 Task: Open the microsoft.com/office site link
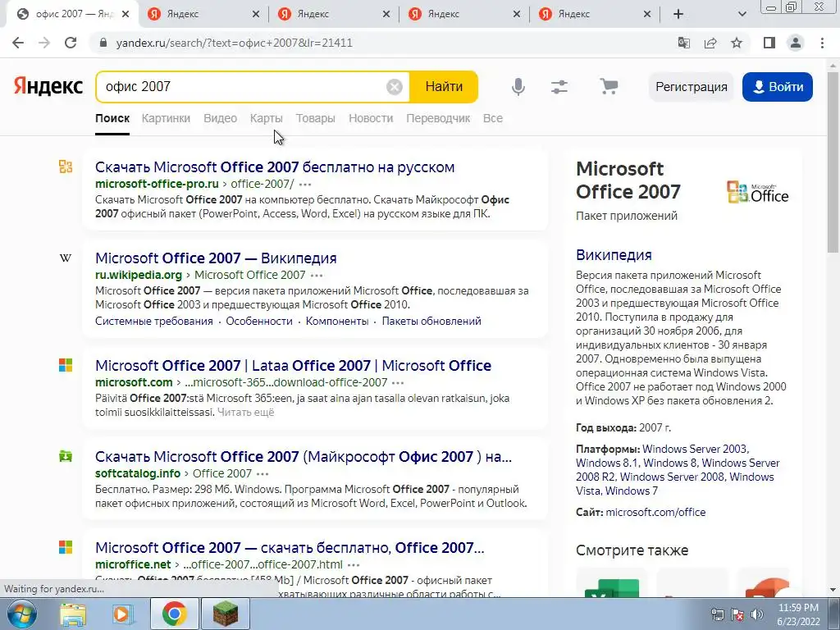655,512
